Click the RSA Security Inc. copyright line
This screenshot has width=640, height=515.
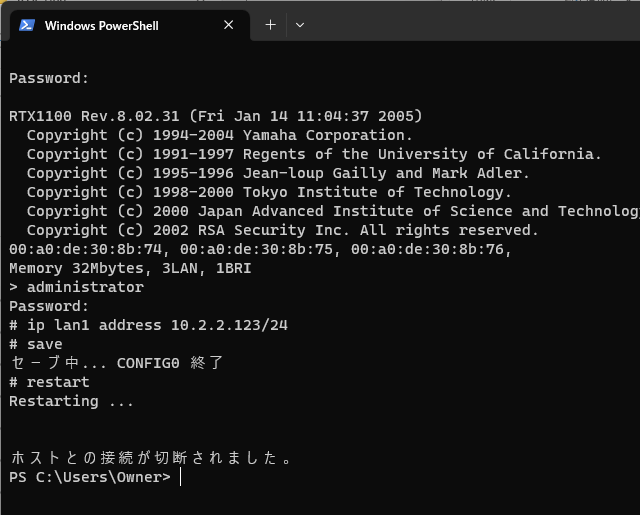pyautogui.click(x=282, y=230)
